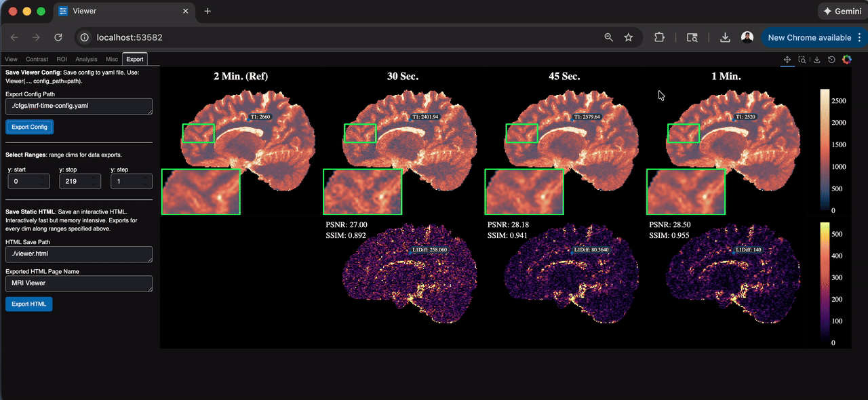Click the y: start number field
This screenshot has height=400, width=868.
pos(28,182)
